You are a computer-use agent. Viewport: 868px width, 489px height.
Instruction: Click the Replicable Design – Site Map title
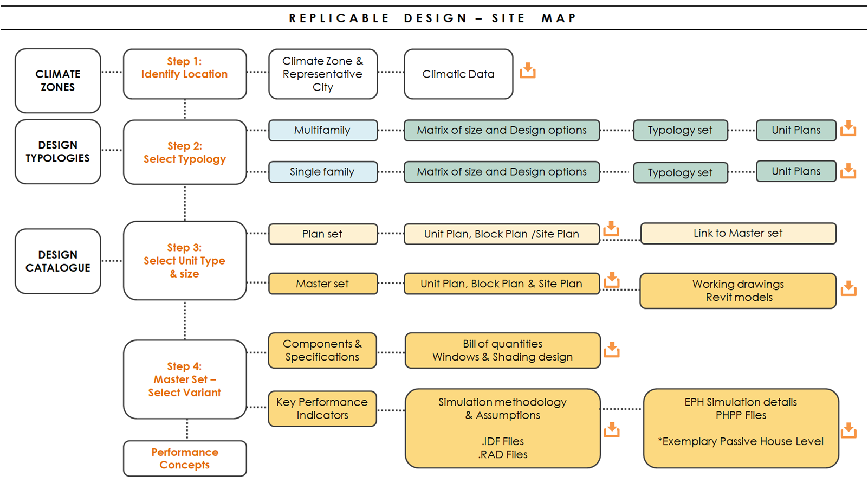click(x=433, y=18)
